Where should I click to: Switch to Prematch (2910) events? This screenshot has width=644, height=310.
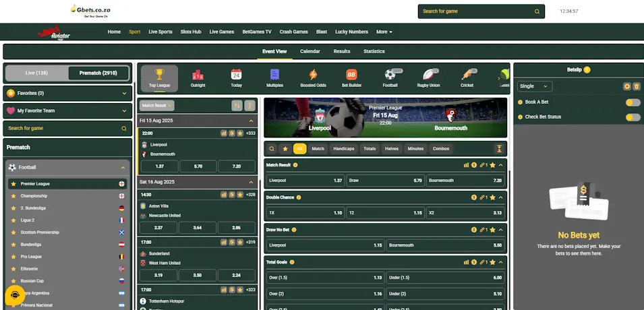(x=98, y=73)
